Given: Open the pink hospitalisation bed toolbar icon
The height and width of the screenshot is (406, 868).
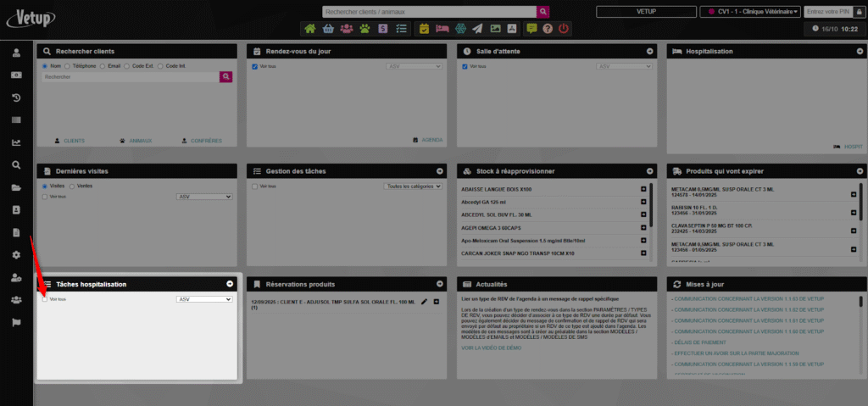Looking at the screenshot, I should [442, 28].
